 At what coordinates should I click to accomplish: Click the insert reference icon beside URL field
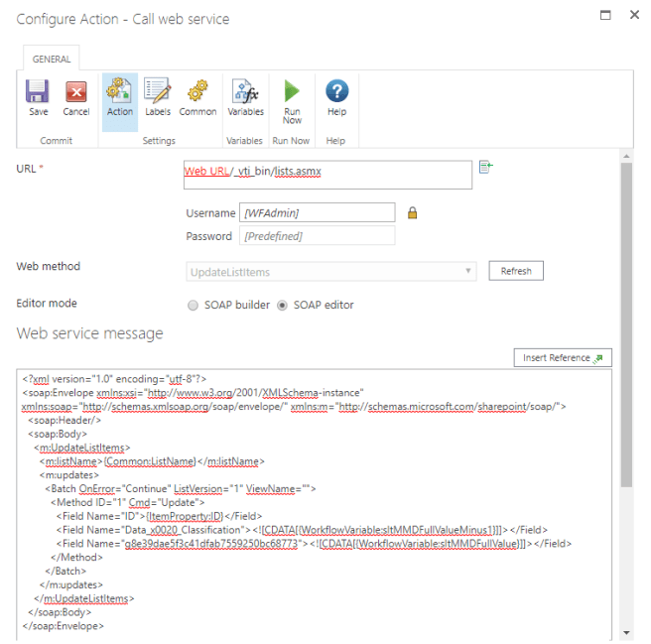click(485, 167)
